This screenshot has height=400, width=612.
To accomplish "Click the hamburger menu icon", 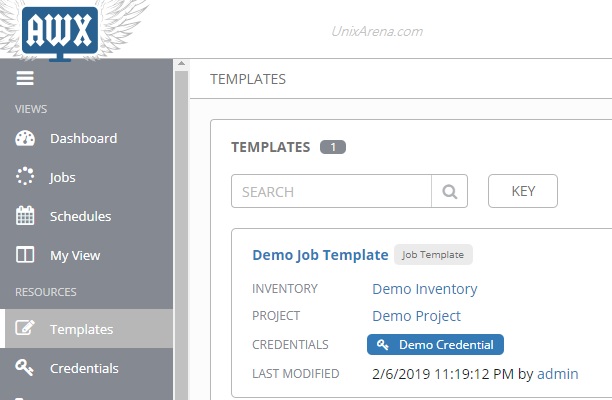I will (25, 79).
